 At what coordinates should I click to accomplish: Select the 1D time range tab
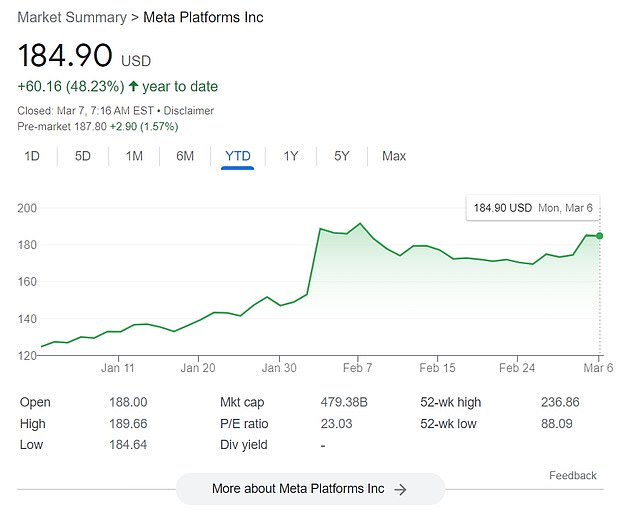coord(32,156)
